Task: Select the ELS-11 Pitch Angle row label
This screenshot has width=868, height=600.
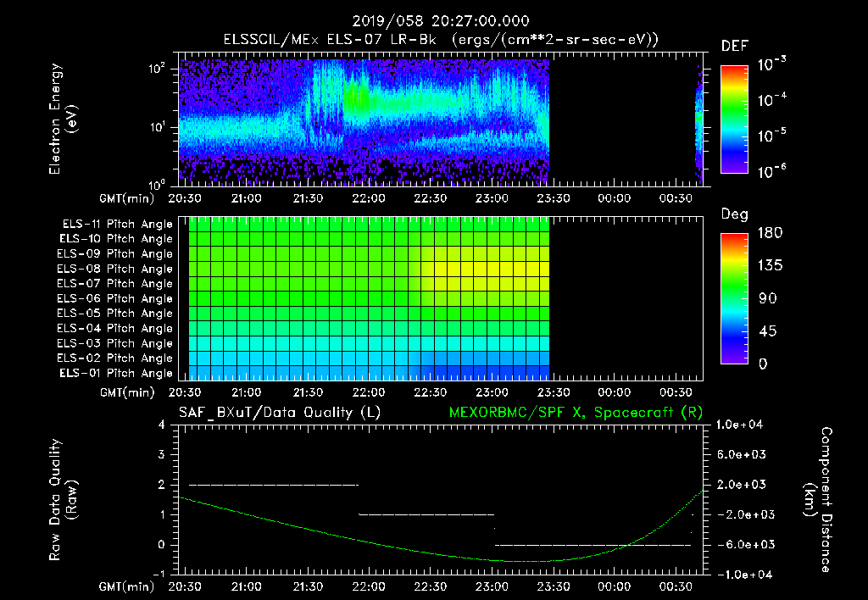Action: coord(117,225)
